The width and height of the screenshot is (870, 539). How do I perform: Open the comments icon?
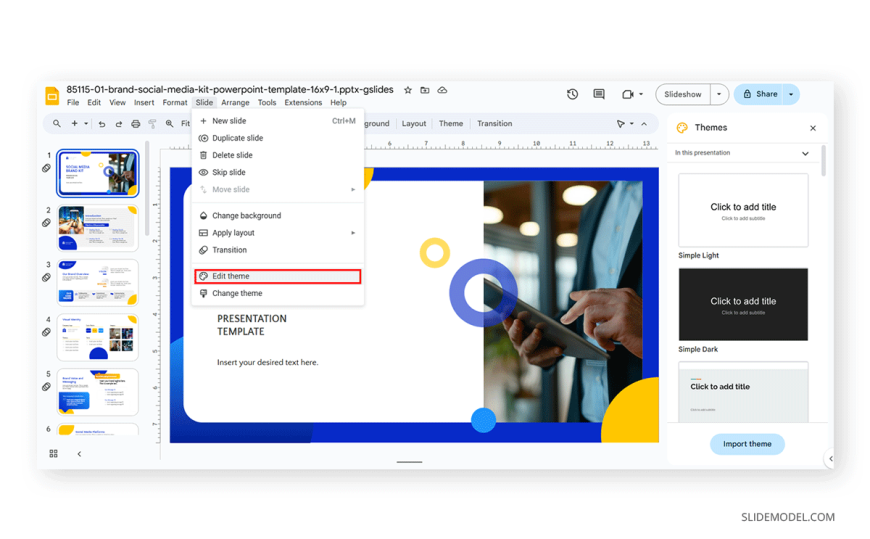click(x=599, y=94)
